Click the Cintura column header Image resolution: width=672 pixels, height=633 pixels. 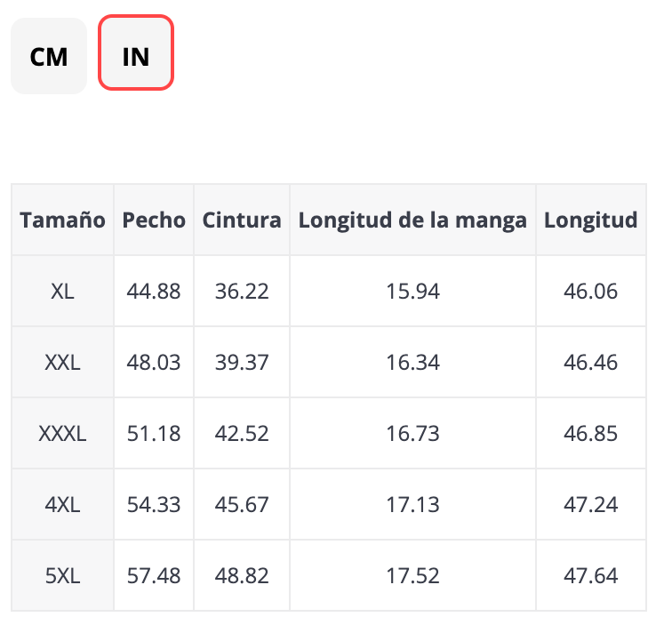(242, 220)
